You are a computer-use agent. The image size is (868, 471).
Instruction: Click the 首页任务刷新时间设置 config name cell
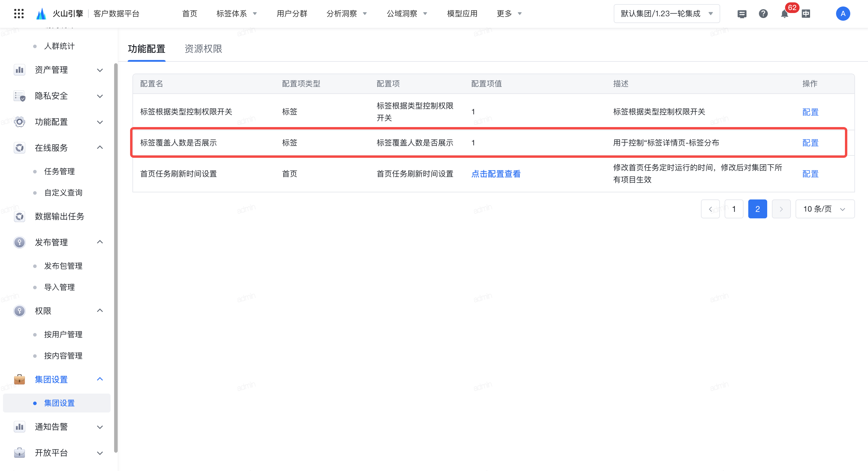(x=178, y=174)
